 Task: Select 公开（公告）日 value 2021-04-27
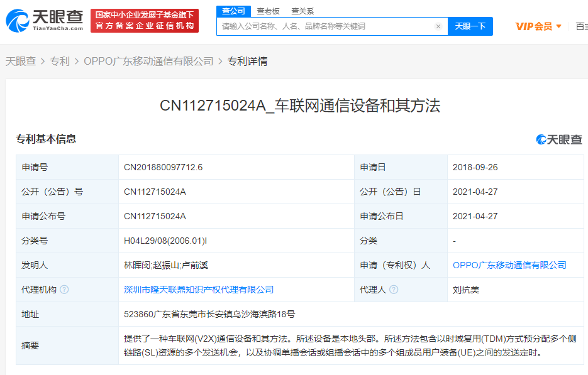pos(475,192)
